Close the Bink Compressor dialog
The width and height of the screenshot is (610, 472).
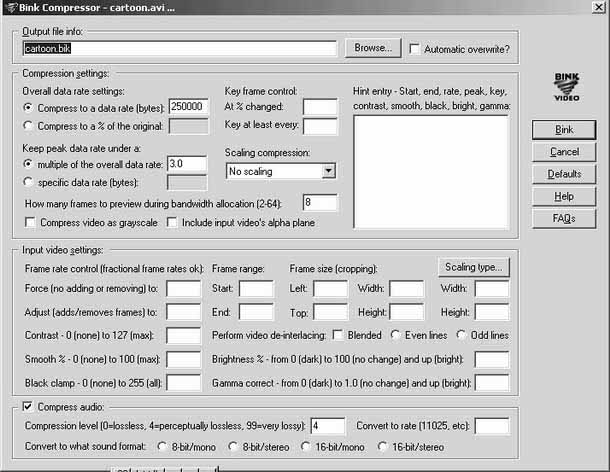click(x=599, y=7)
